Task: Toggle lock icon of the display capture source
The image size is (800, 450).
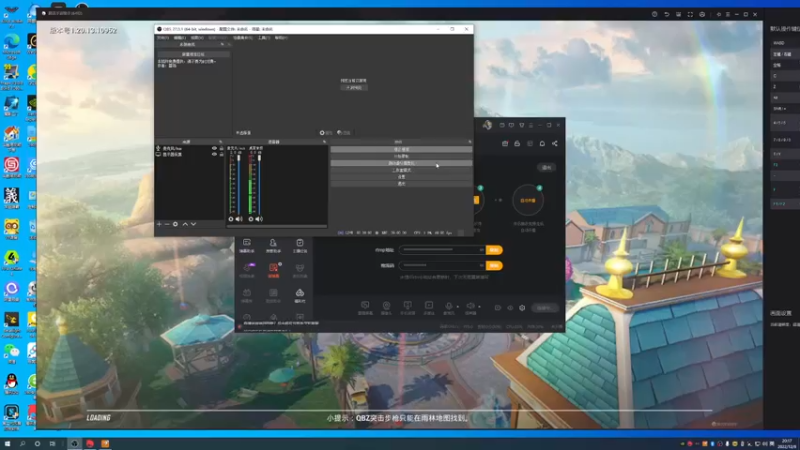Action: [221, 154]
